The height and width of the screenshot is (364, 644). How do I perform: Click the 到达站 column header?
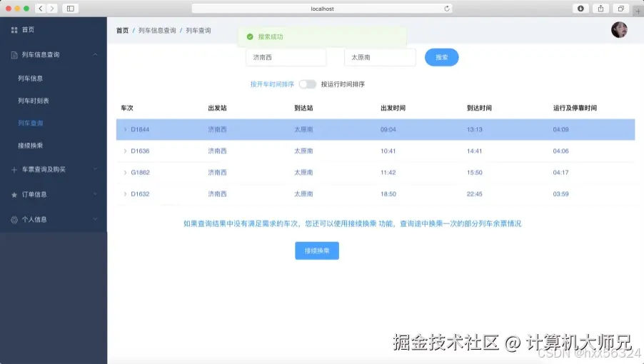[x=303, y=108]
